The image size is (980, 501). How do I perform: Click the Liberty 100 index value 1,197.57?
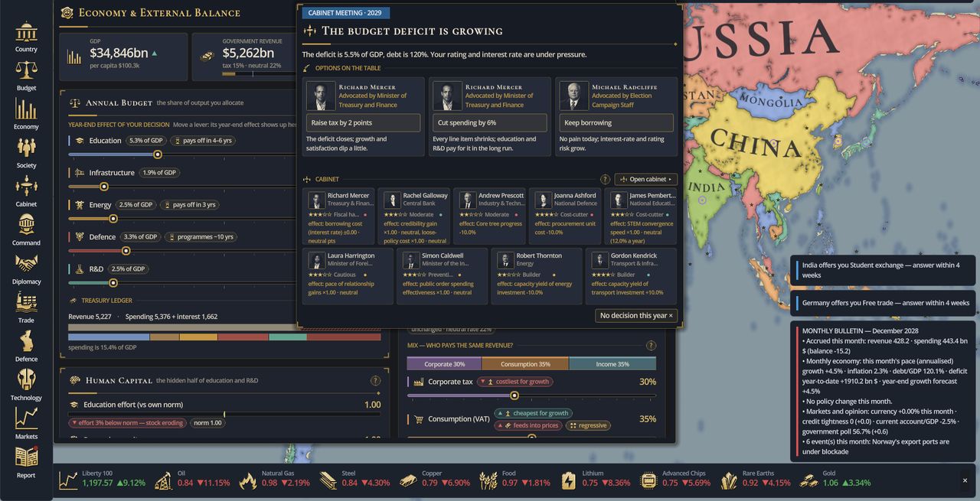click(97, 483)
